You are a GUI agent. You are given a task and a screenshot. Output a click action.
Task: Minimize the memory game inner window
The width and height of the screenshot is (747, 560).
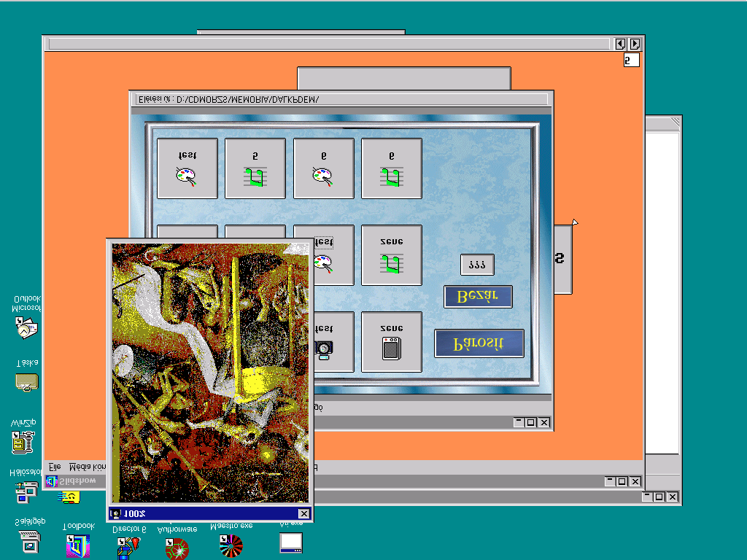[x=519, y=422]
